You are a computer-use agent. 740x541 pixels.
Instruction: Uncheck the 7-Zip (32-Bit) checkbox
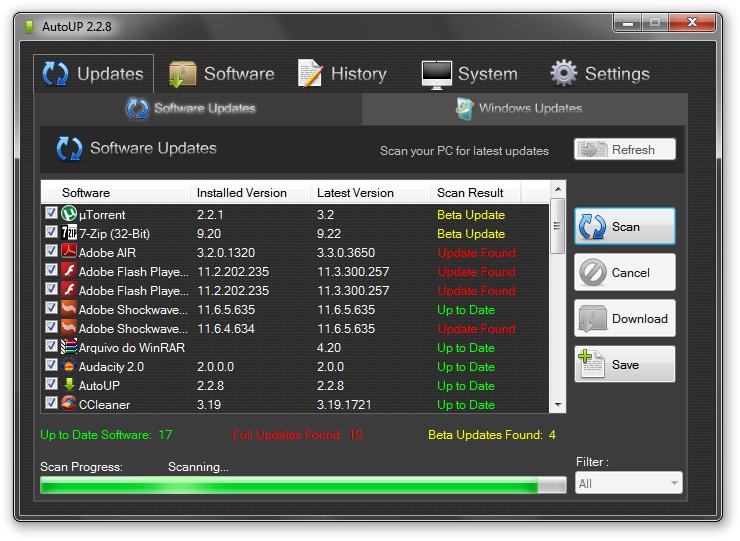(51, 232)
